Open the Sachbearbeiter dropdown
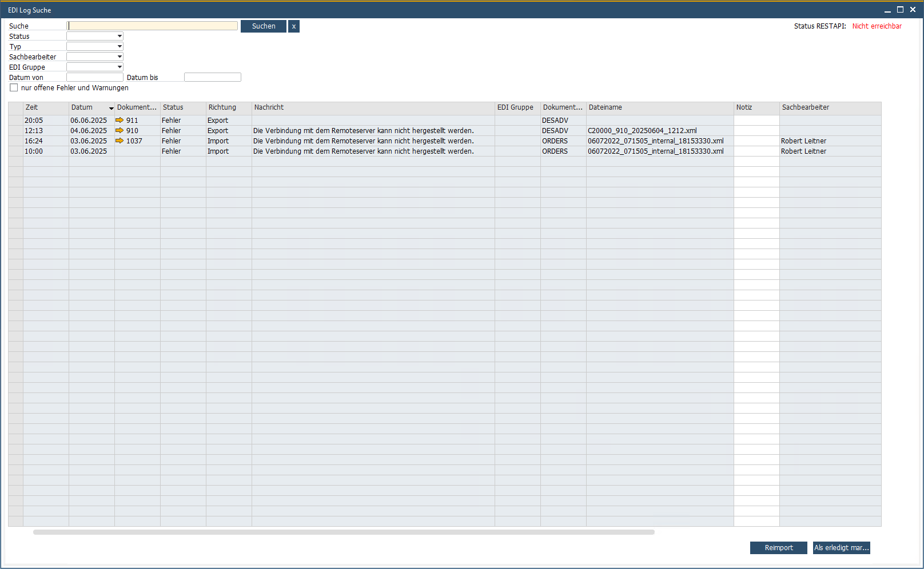This screenshot has width=924, height=569. (120, 57)
